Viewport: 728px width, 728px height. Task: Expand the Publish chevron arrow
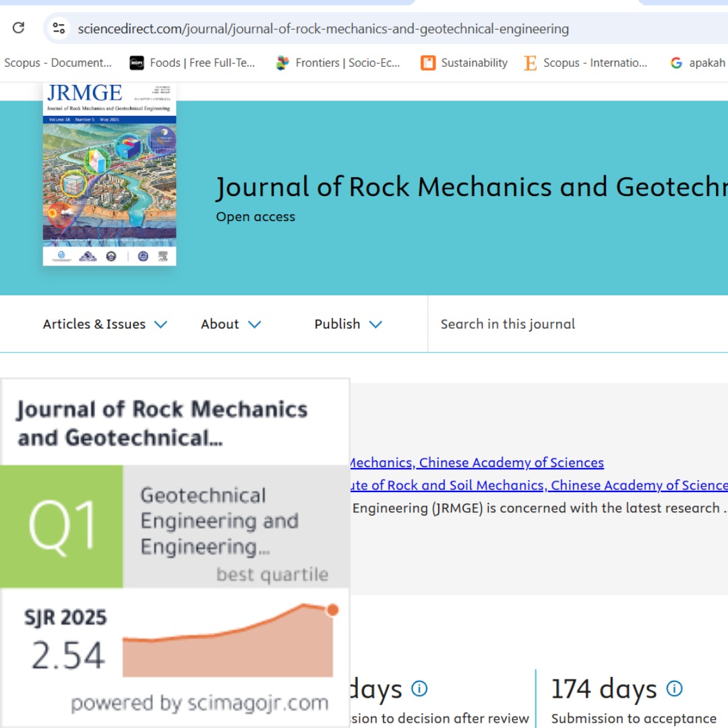coord(375,324)
